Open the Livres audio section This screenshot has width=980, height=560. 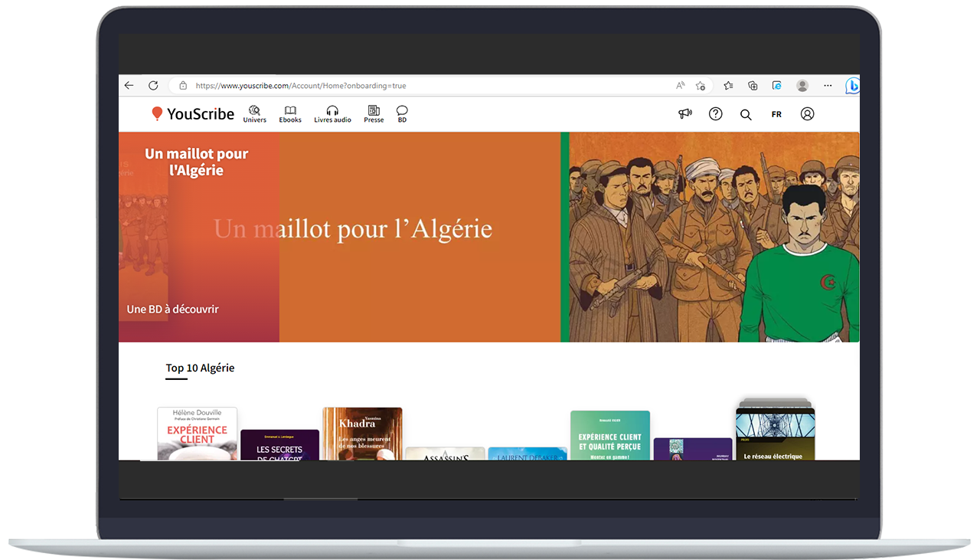point(332,114)
